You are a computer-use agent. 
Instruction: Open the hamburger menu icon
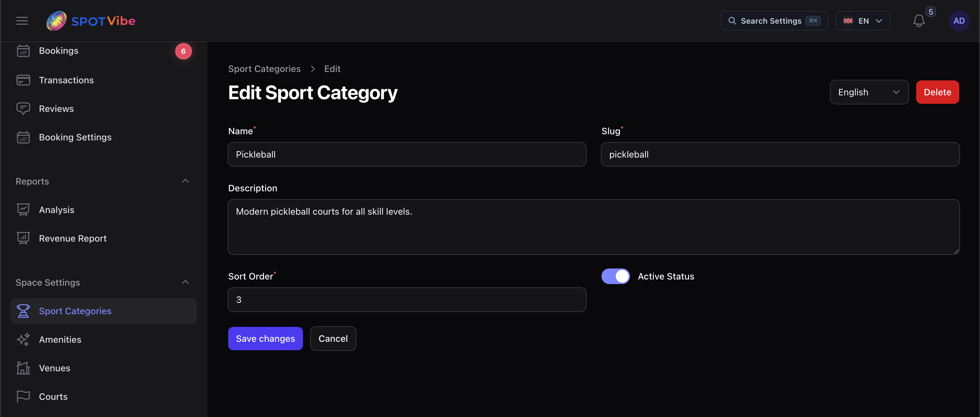[x=22, y=20]
